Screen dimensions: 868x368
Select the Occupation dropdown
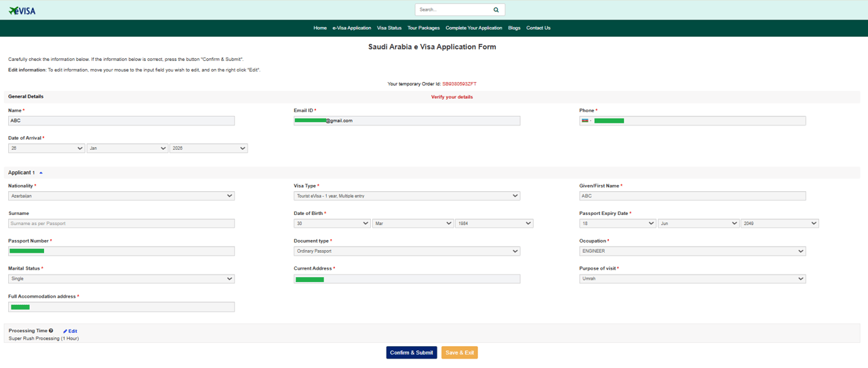[692, 251]
